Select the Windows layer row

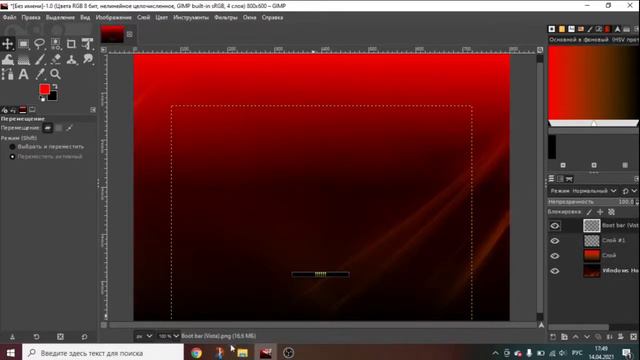tap(593, 271)
